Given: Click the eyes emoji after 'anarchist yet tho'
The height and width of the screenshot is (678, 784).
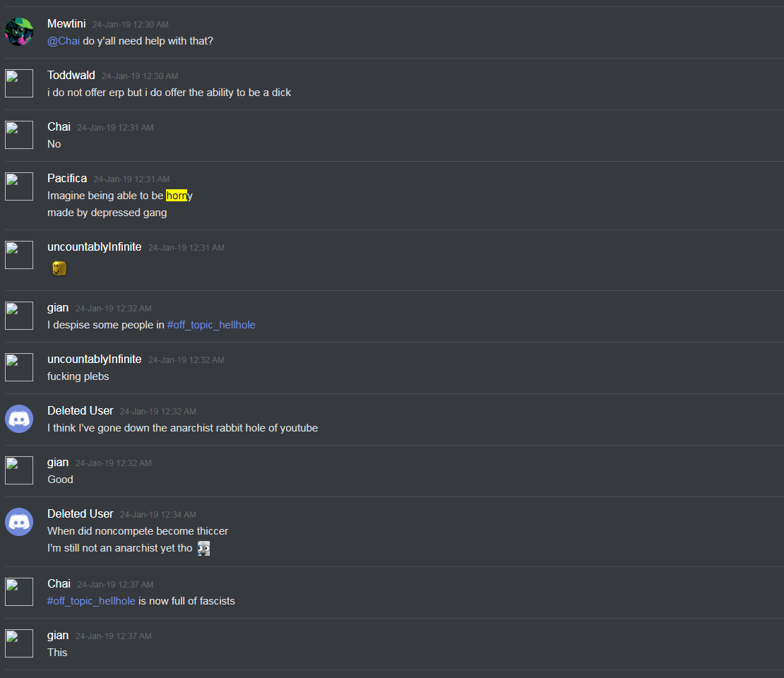Looking at the screenshot, I should click(203, 549).
